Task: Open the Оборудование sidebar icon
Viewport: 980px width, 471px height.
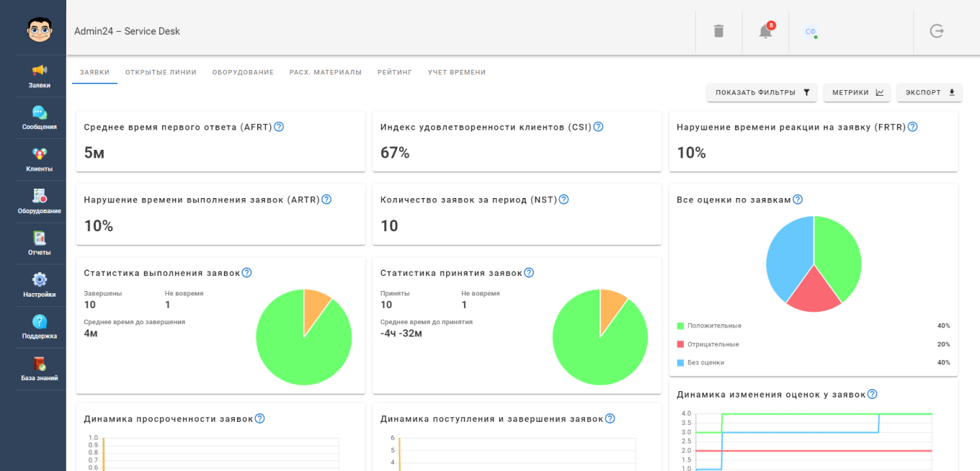Action: [x=40, y=196]
